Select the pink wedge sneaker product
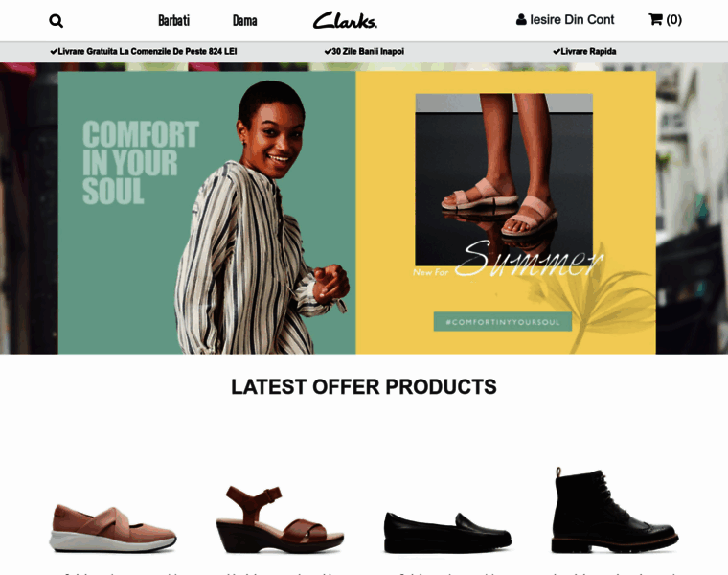Screen dimensions: 728x575 113,529
